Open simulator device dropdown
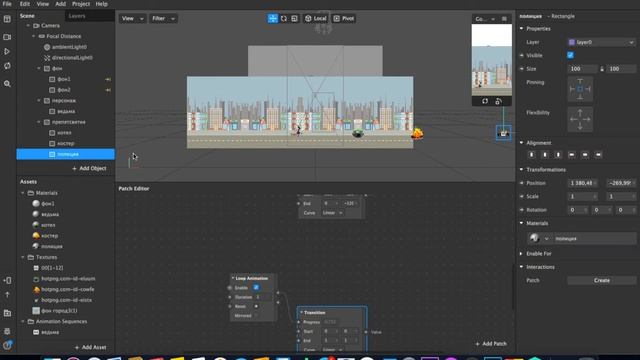640x360 pixels. 484,19
